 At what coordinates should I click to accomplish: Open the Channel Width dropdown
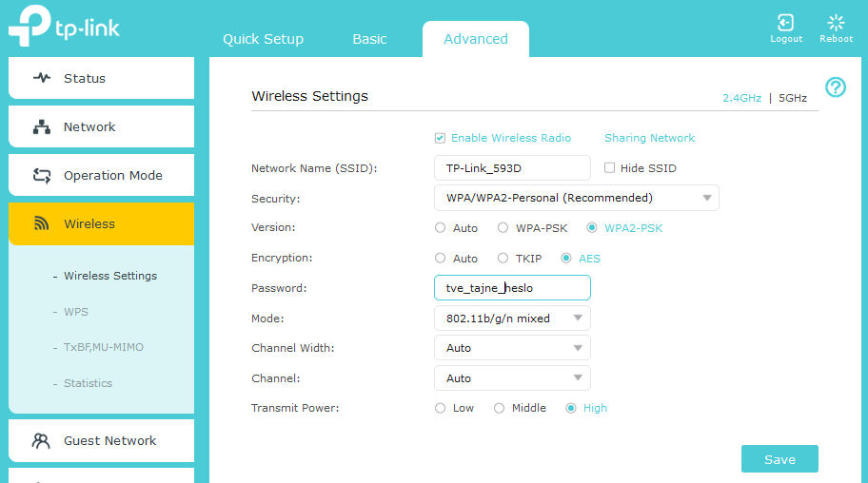512,348
